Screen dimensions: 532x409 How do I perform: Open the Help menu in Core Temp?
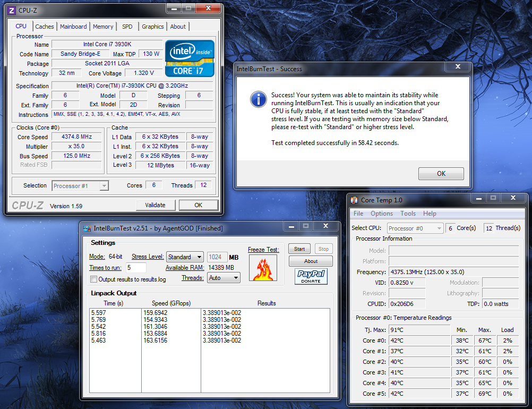[x=430, y=214]
